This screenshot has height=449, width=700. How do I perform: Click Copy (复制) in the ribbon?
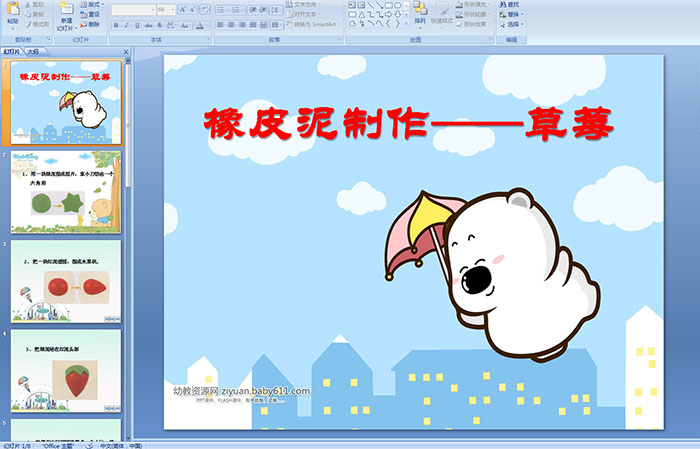click(x=35, y=14)
